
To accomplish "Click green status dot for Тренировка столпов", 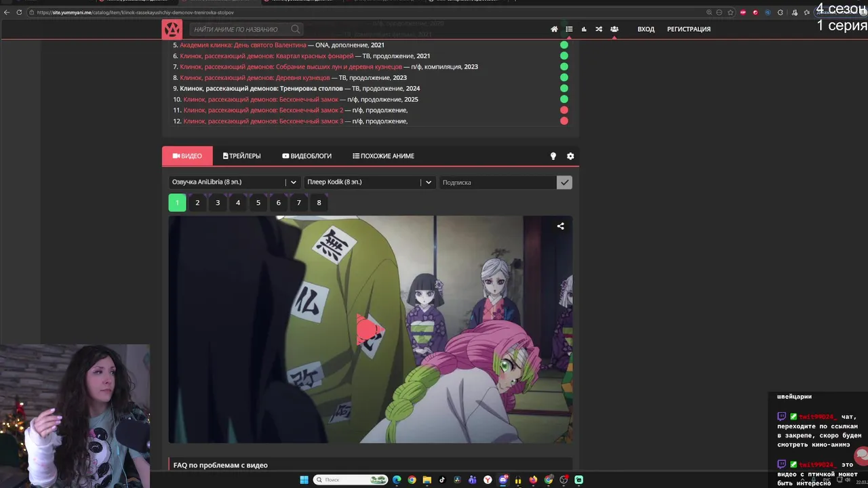I will tap(564, 89).
